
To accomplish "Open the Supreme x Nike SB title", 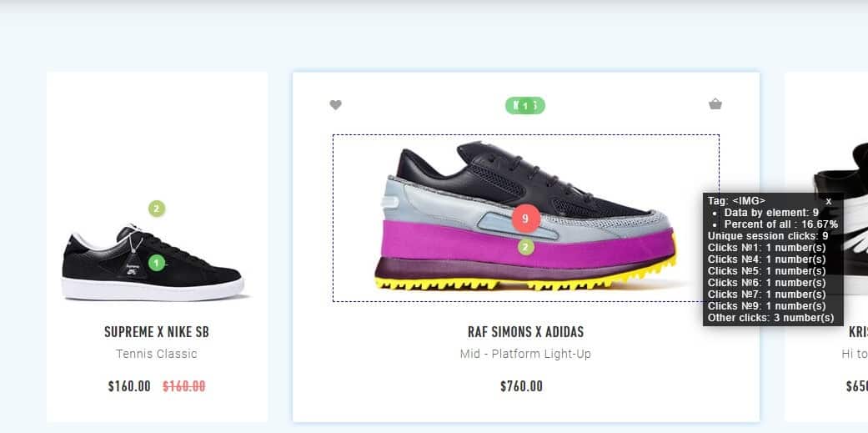I will [x=157, y=332].
